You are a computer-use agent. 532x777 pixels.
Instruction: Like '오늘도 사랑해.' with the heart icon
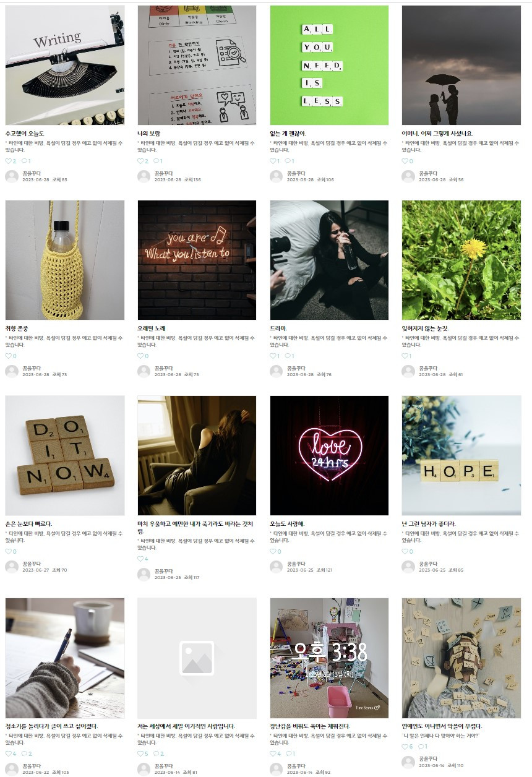(x=273, y=551)
